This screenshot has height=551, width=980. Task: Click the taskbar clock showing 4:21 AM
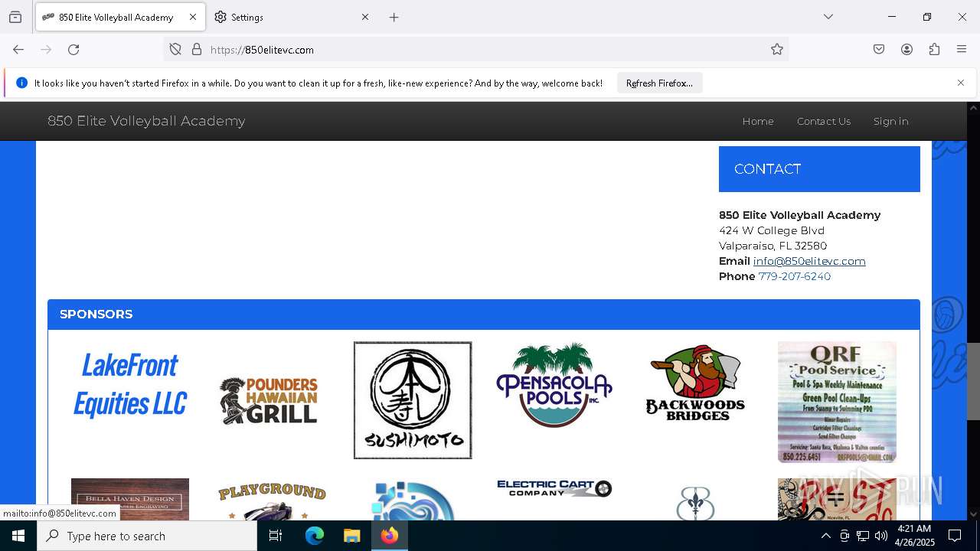[915, 536]
